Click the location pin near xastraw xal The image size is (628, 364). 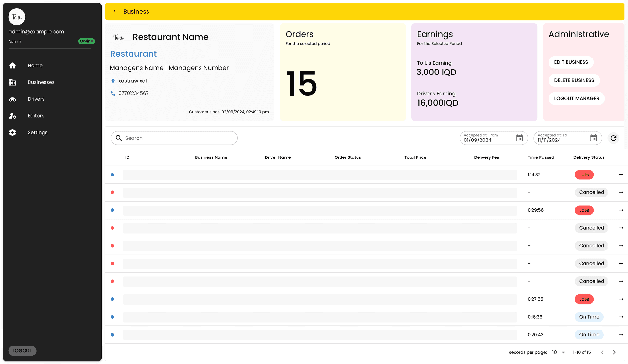pyautogui.click(x=113, y=81)
